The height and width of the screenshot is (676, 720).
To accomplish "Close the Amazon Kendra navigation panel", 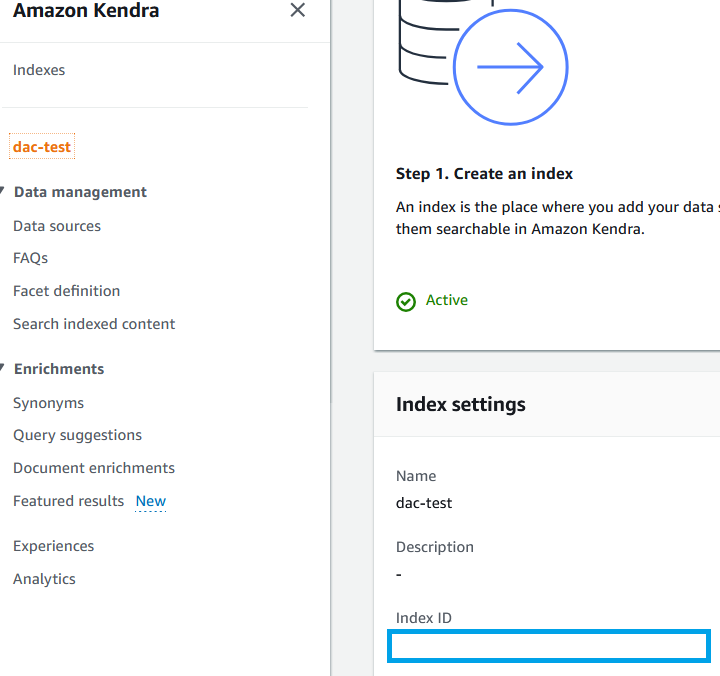I will click(297, 11).
